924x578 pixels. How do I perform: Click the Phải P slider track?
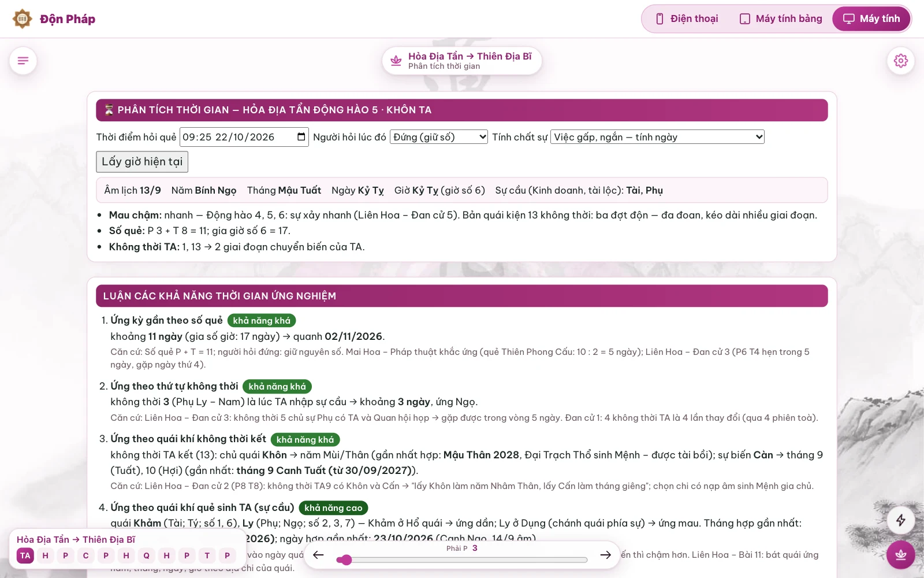[462, 560]
